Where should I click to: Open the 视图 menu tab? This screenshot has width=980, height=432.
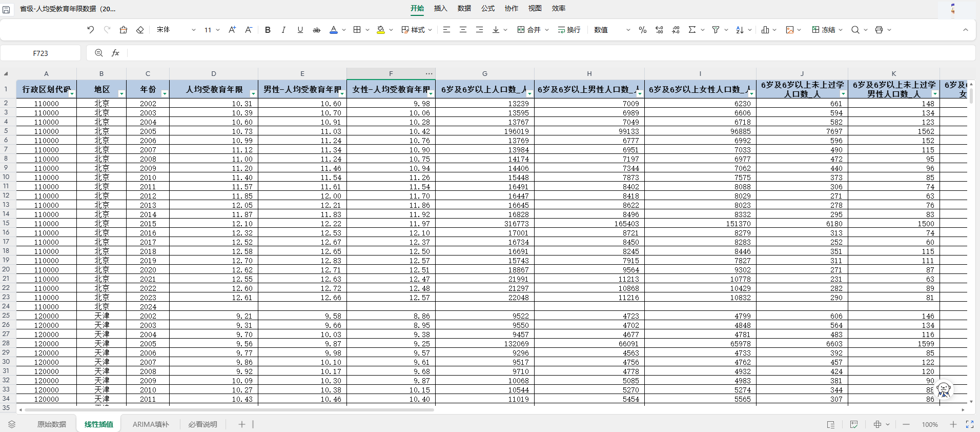pos(535,8)
